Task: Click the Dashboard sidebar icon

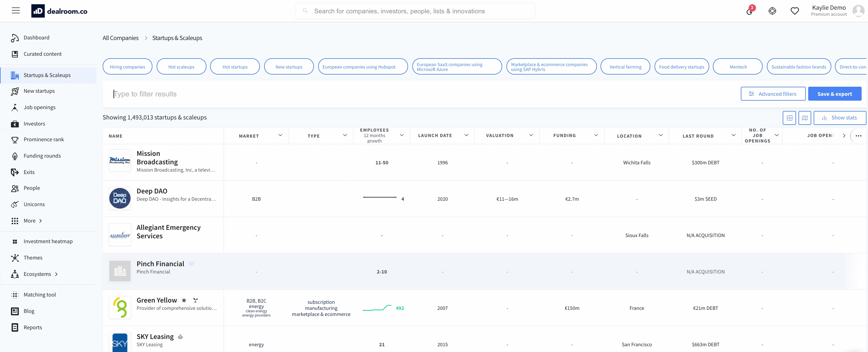Action: tap(15, 38)
